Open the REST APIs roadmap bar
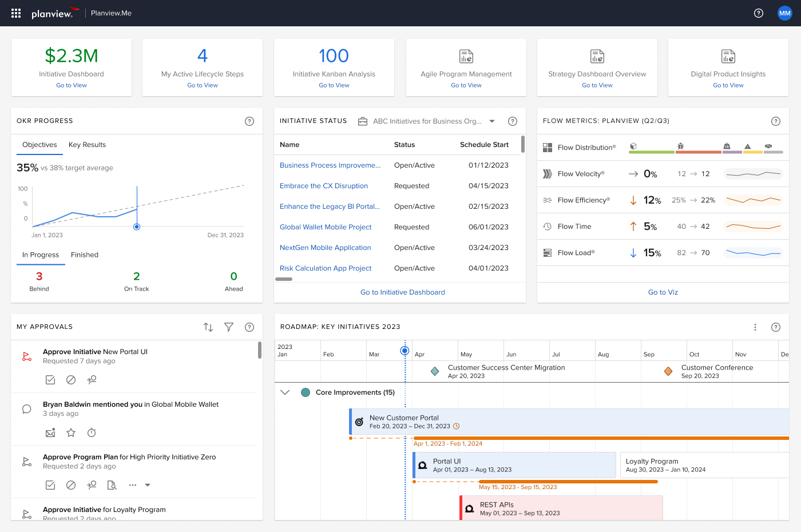The height and width of the screenshot is (532, 801). click(x=561, y=508)
